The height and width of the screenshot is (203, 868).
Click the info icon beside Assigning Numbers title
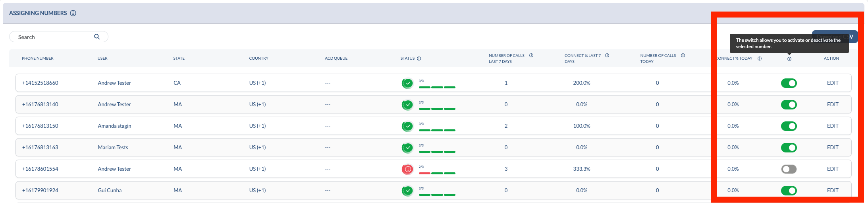coord(73,13)
